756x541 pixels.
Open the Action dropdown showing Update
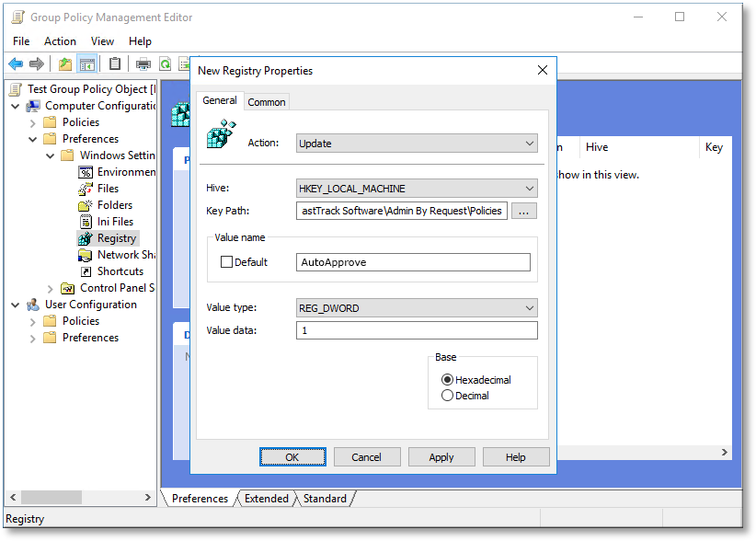point(417,144)
